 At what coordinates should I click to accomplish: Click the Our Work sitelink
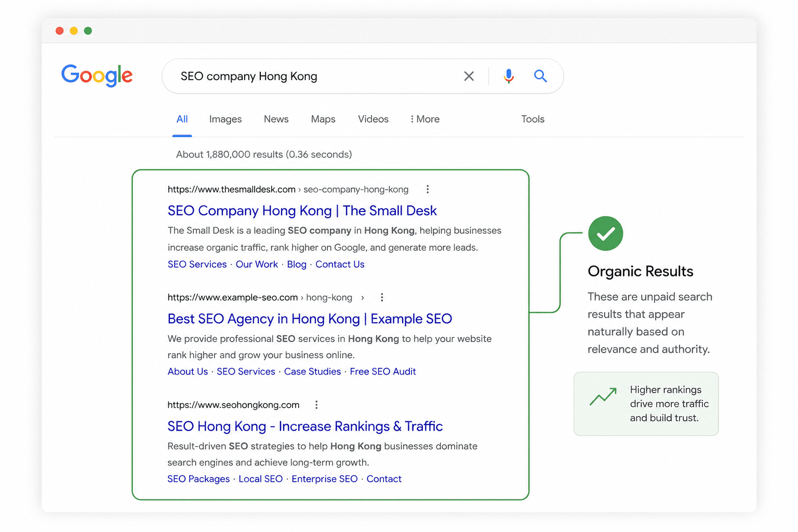[257, 264]
